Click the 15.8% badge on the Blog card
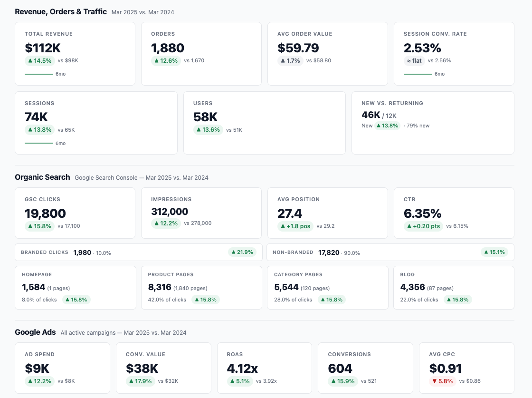 click(457, 300)
